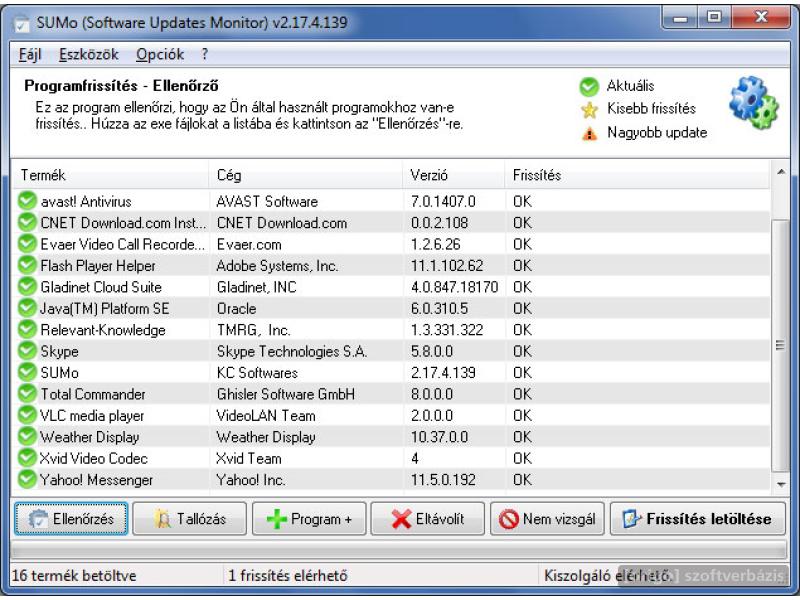Open the Fájl menu
Viewport: 800px width, 600px height.
(x=30, y=54)
